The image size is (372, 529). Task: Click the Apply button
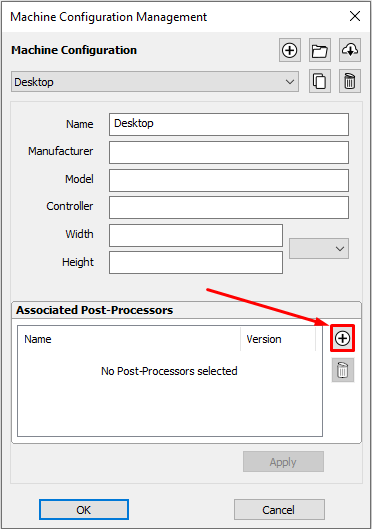coord(283,462)
